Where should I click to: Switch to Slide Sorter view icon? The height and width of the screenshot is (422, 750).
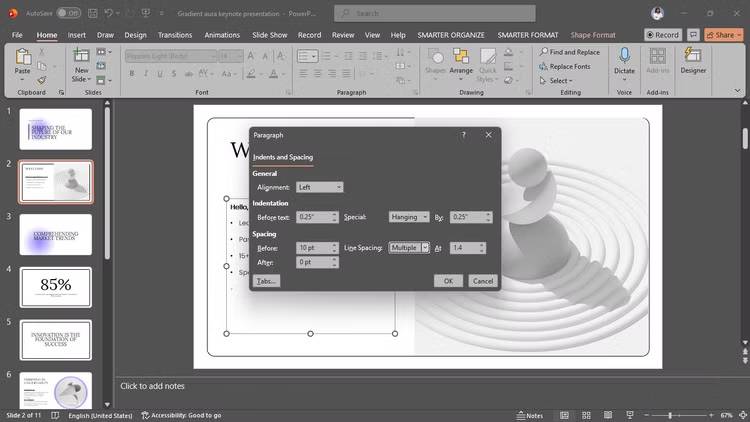coord(586,415)
